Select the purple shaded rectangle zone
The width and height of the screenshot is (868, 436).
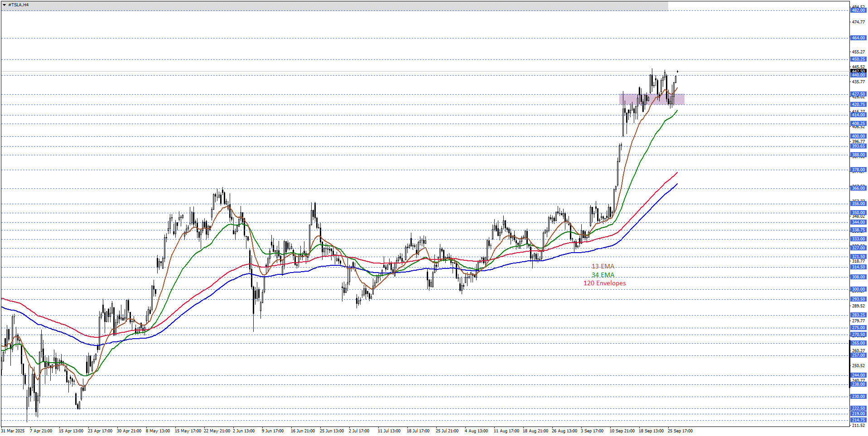651,99
